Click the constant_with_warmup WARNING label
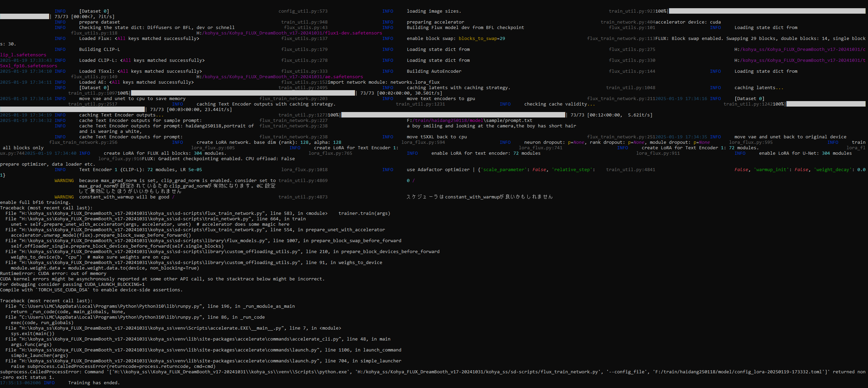 [64, 197]
